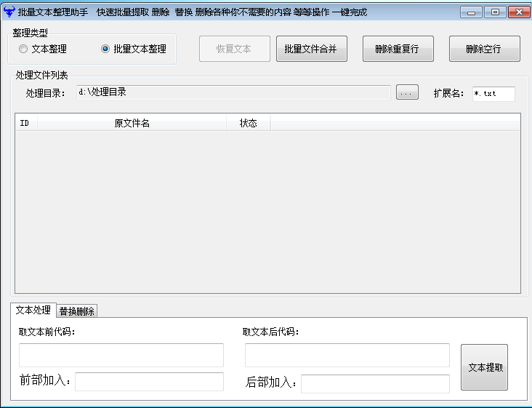Click the 删除空行 button

click(485, 49)
